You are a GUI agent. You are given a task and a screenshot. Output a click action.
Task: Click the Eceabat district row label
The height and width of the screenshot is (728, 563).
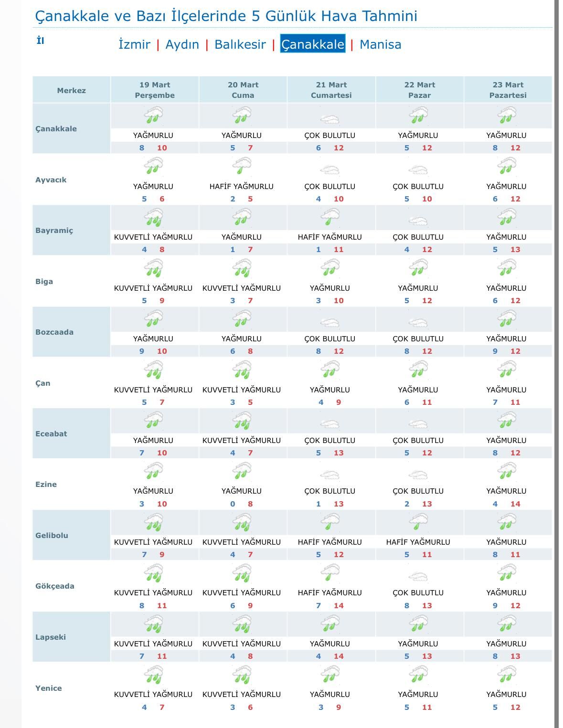point(51,434)
